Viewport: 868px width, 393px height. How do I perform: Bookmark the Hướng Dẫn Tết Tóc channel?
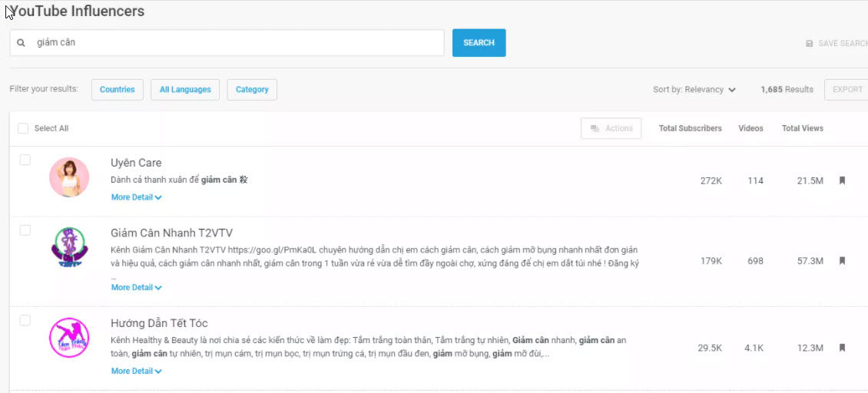(x=842, y=348)
